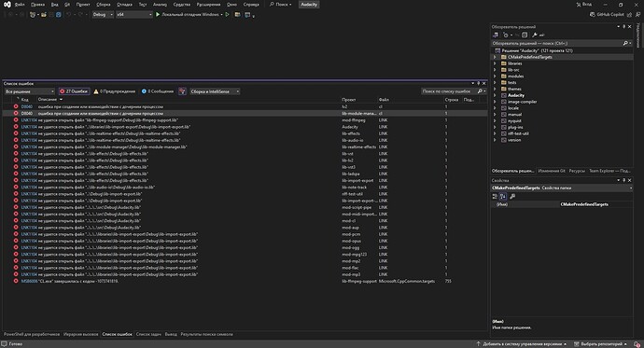The image size is (644, 348).
Task: Open the Debug configuration dropdown
Action: (103, 14)
